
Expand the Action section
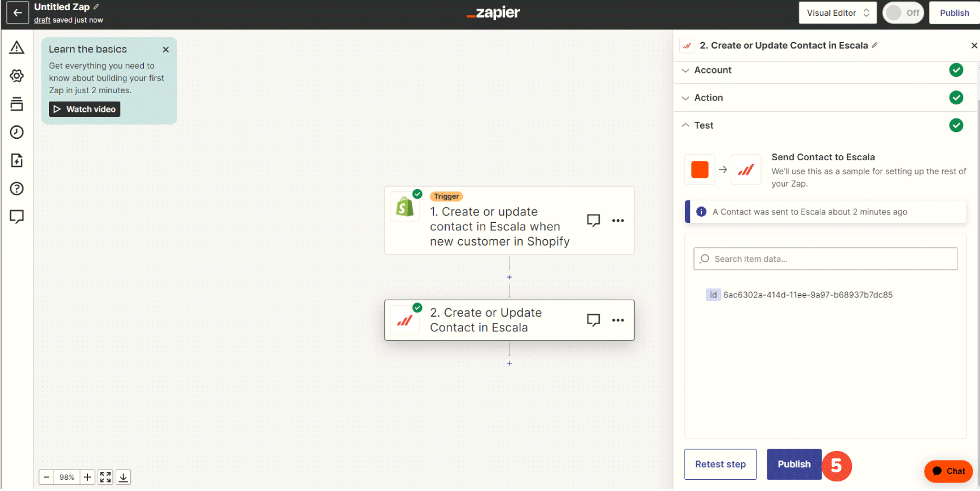pyautogui.click(x=825, y=98)
